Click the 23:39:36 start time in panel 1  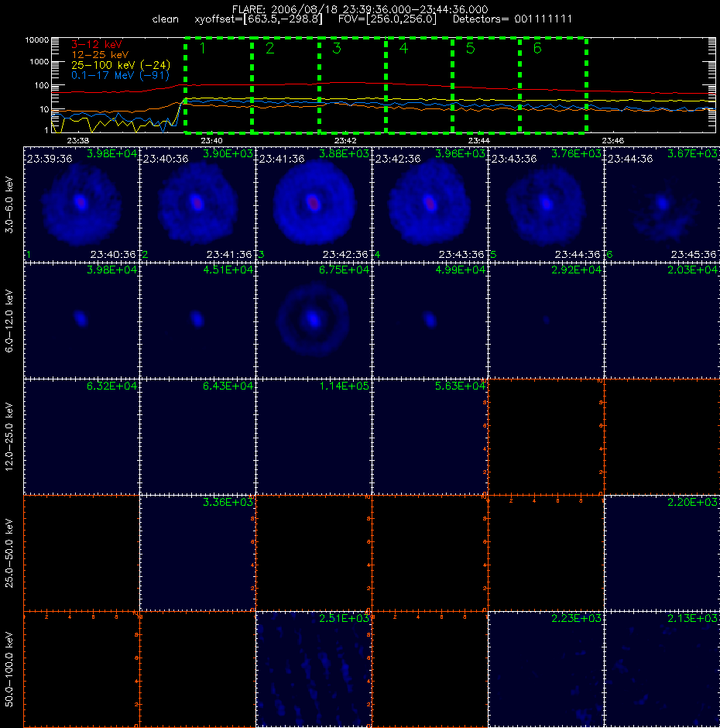[50, 159]
